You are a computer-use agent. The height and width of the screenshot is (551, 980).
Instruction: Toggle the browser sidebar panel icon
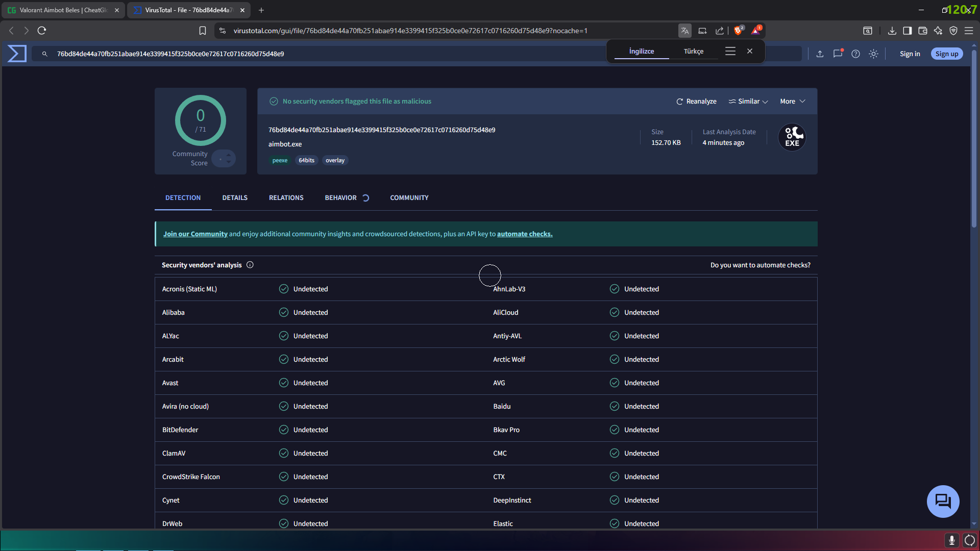coord(907,31)
